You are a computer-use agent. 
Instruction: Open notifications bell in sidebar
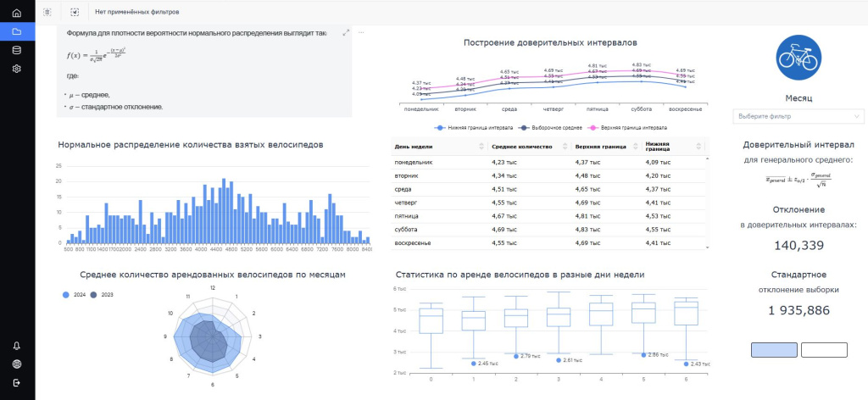coord(17,346)
